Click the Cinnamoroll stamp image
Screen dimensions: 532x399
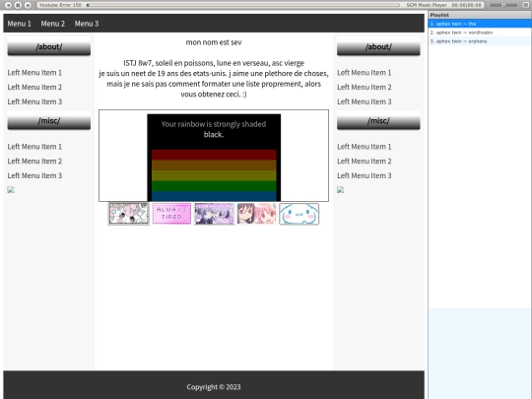pos(299,214)
